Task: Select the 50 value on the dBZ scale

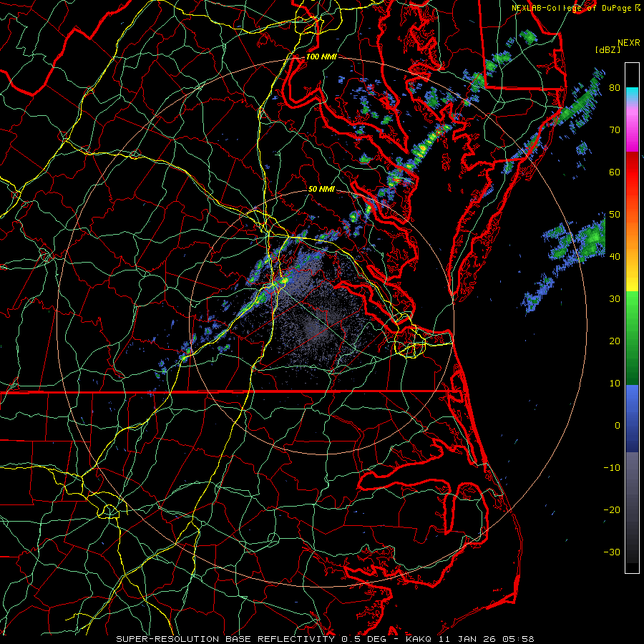Action: 615,215
